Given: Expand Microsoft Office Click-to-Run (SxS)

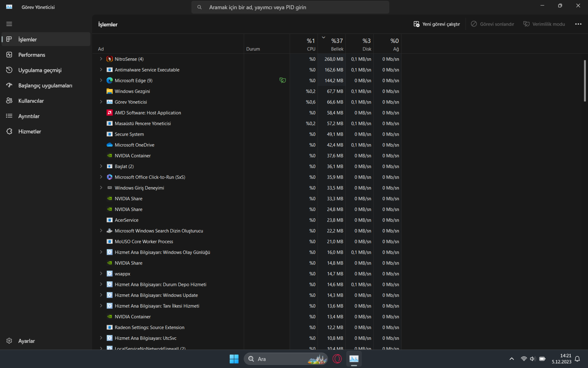Looking at the screenshot, I should point(101,177).
